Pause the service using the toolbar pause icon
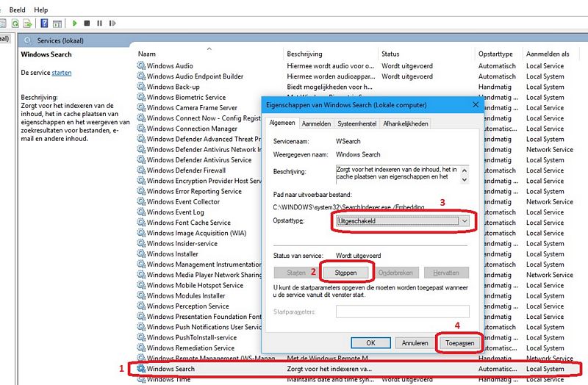 99,24
